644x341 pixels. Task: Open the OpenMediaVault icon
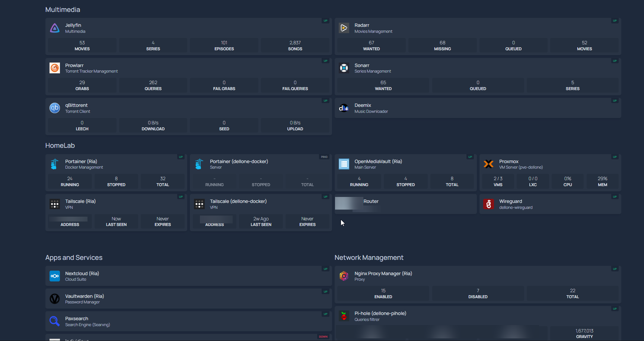point(344,164)
